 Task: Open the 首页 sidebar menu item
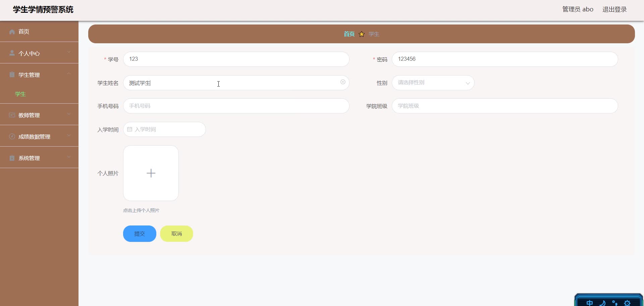[x=39, y=32]
